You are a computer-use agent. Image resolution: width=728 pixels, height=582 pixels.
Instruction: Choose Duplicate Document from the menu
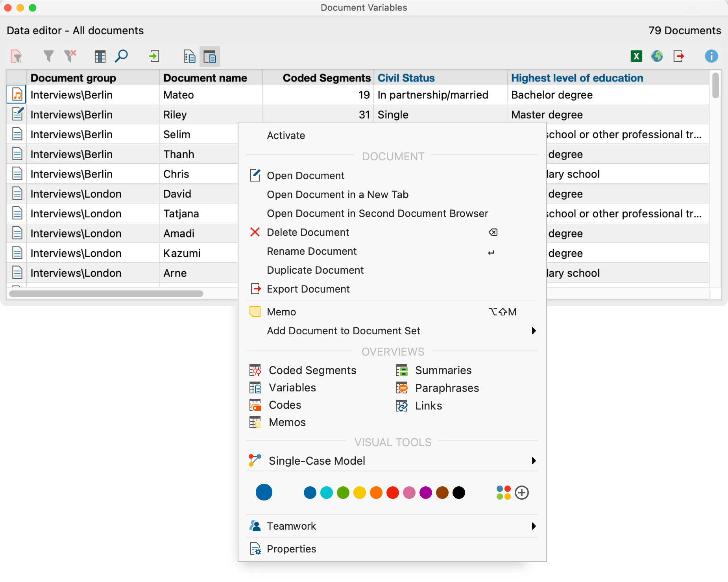(x=315, y=270)
